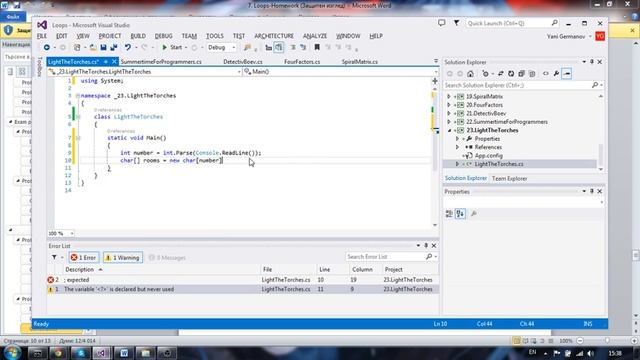Open the ANALYZE menu
This screenshot has width=640, height=360.
pyautogui.click(x=315, y=36)
